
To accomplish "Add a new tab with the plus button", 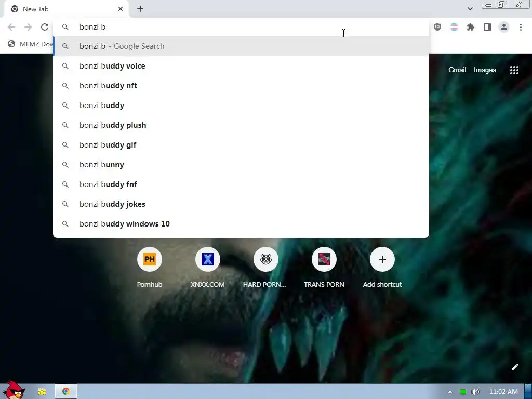I will coord(140,9).
